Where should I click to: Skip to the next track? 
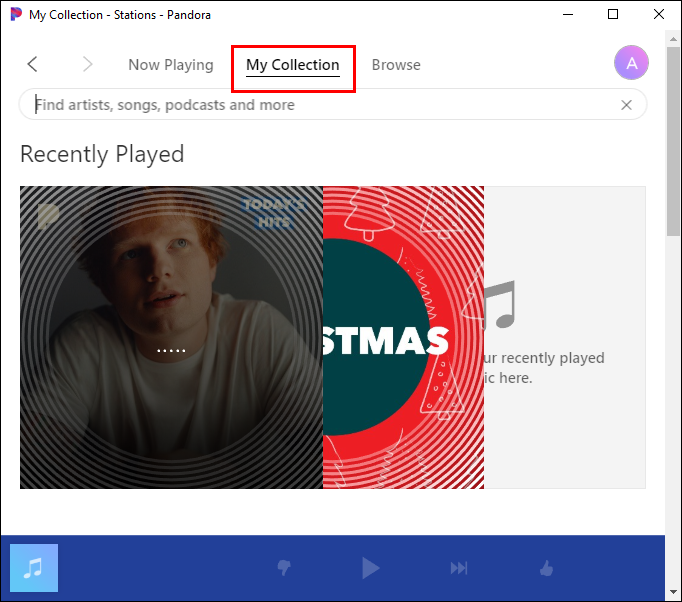pos(459,568)
